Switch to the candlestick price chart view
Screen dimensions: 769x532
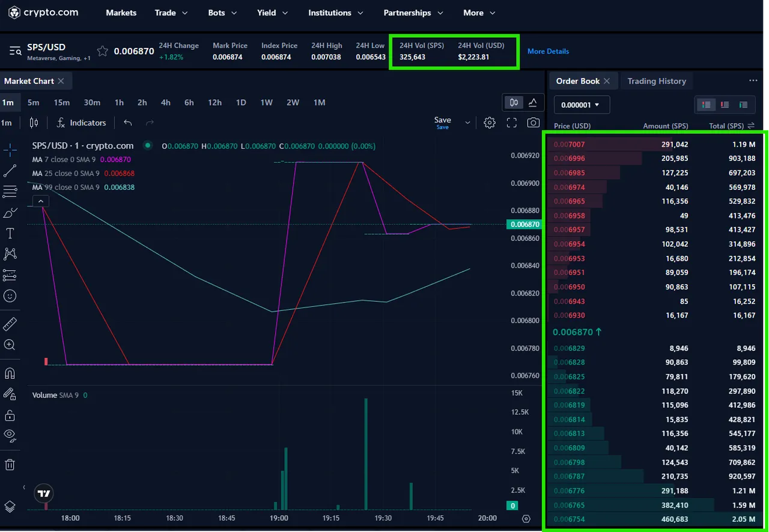click(514, 103)
